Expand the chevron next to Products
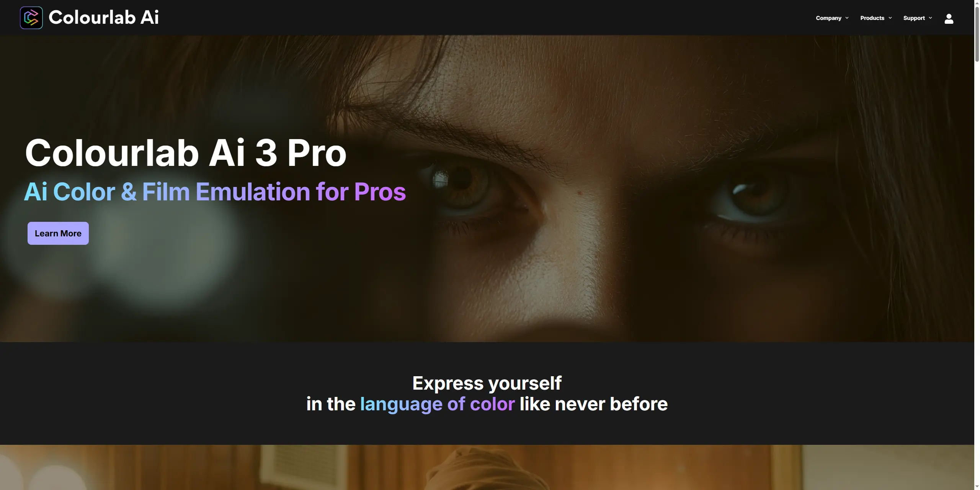 [x=890, y=18]
